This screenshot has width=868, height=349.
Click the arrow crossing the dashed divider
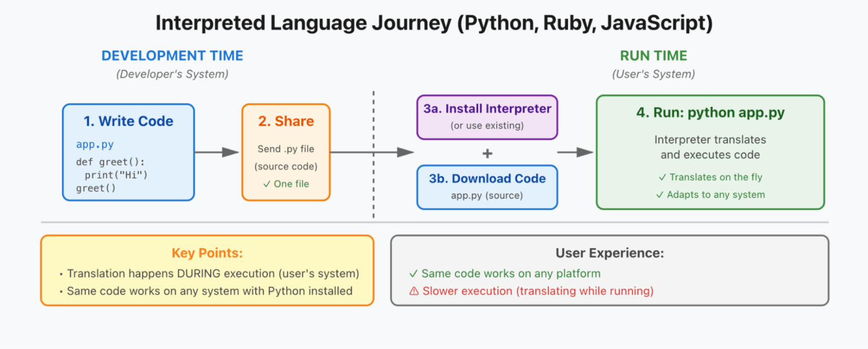point(373,152)
